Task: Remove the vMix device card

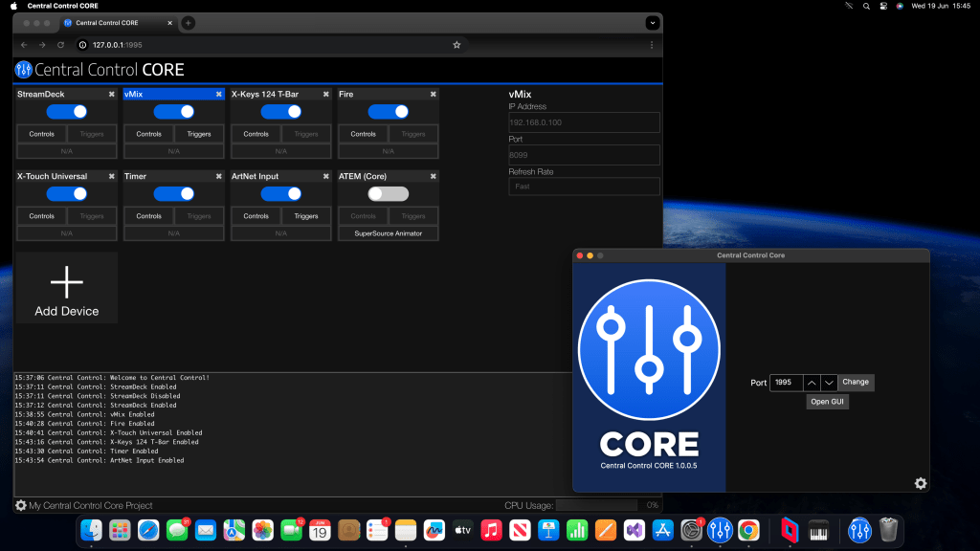Action: pos(219,95)
